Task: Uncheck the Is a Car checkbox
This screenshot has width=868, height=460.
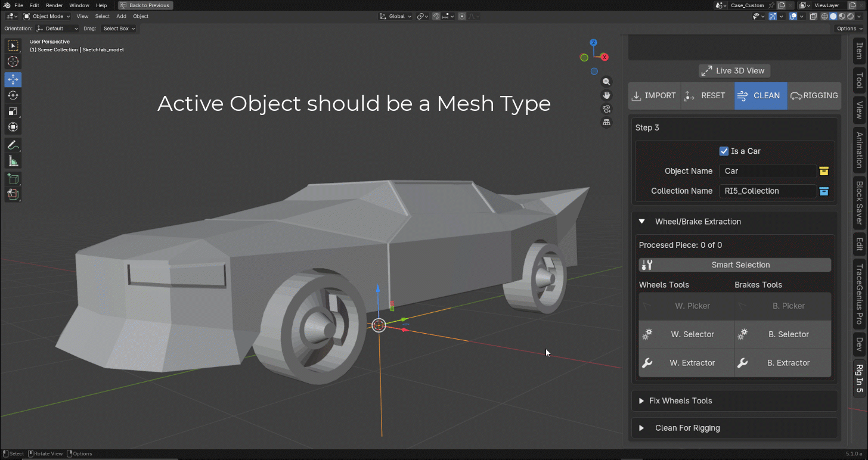Action: [x=724, y=151]
